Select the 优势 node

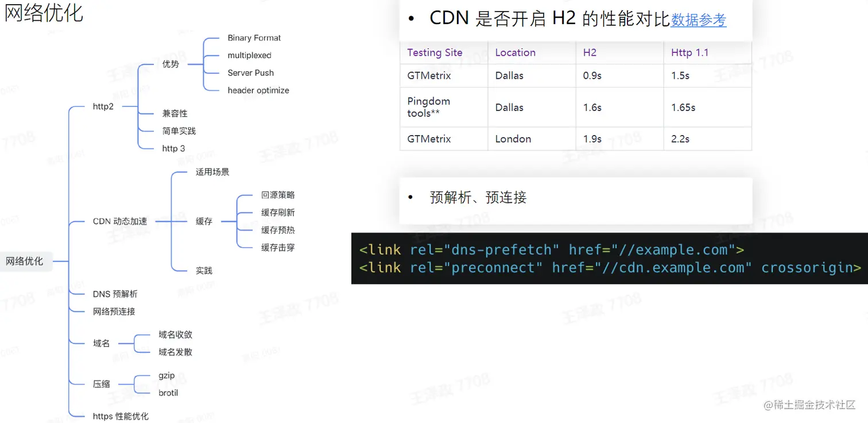pos(170,64)
